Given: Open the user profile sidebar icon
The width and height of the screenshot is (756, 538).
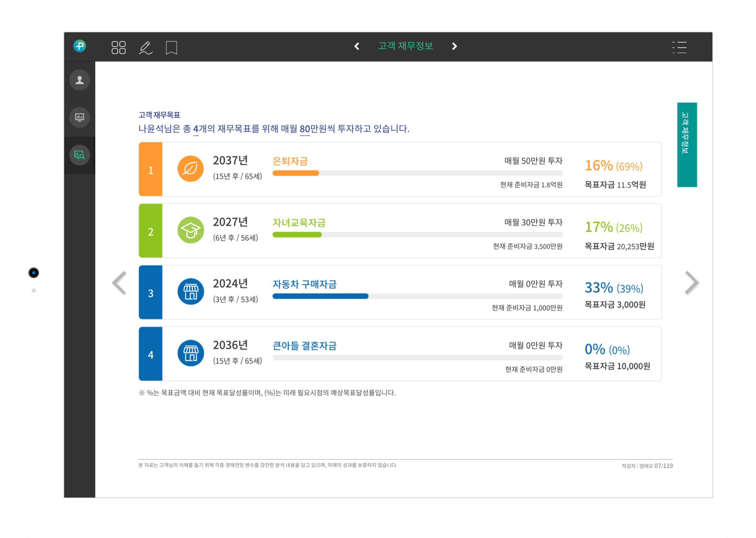Looking at the screenshot, I should click(x=79, y=80).
